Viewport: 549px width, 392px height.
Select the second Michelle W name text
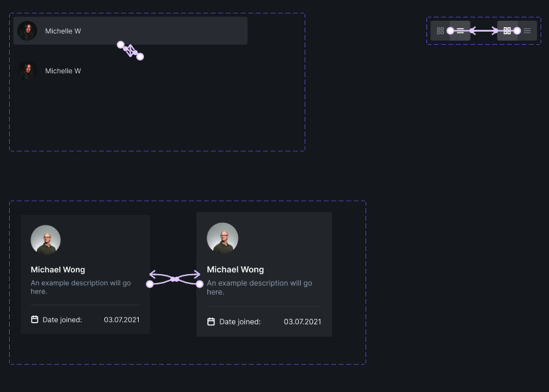[63, 71]
